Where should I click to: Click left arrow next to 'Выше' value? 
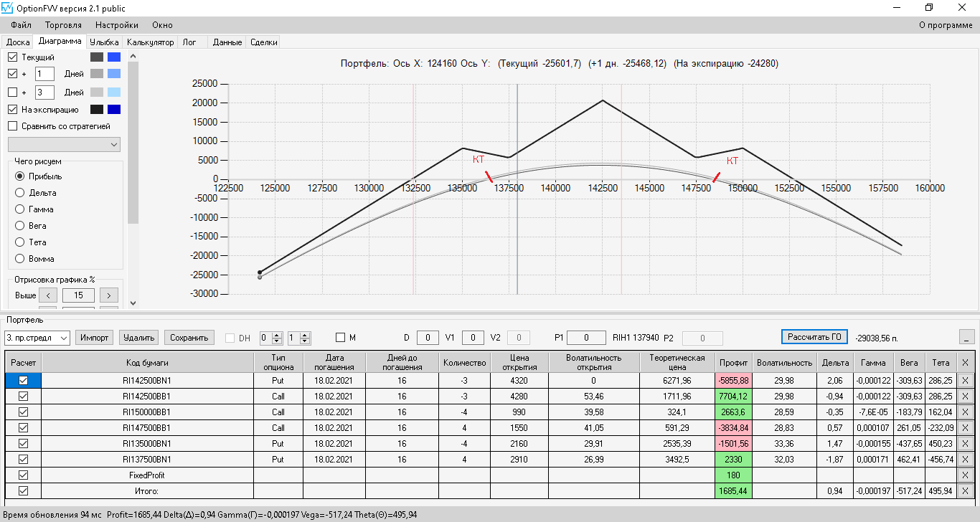pos(47,295)
